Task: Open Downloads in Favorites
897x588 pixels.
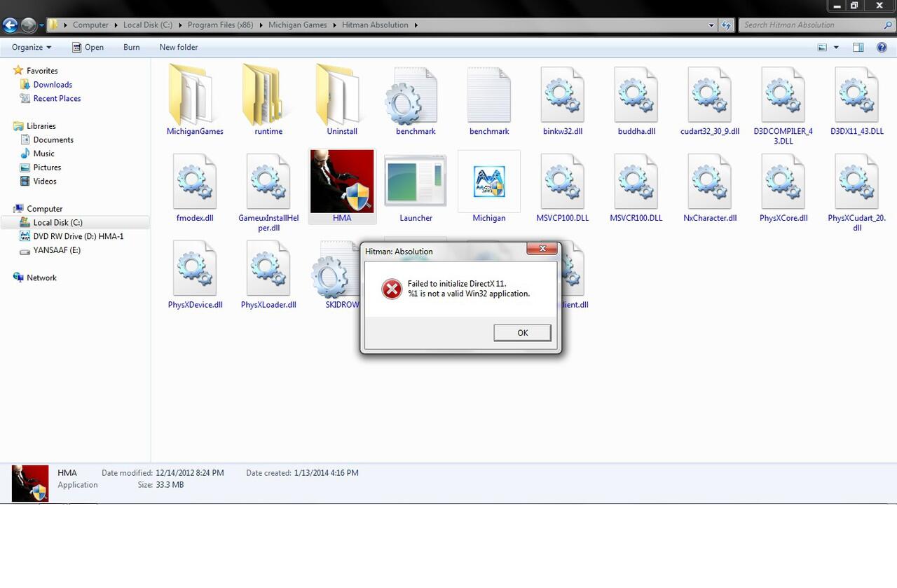Action: pos(53,85)
